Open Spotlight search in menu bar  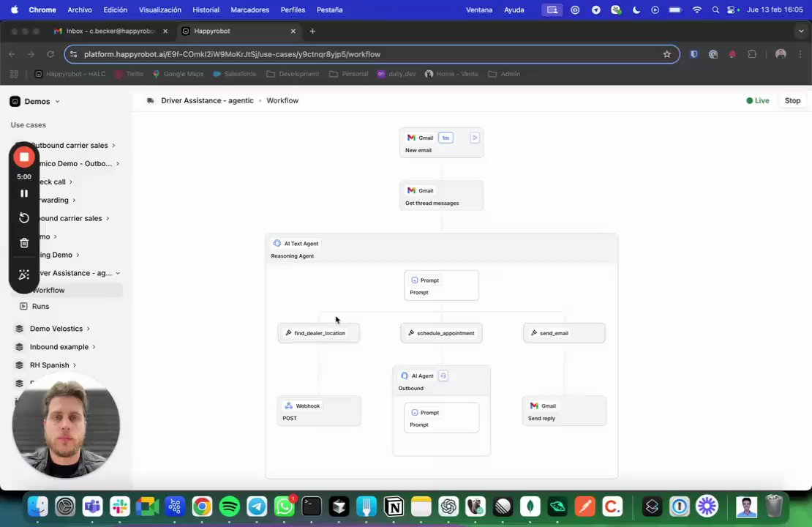pyautogui.click(x=715, y=10)
